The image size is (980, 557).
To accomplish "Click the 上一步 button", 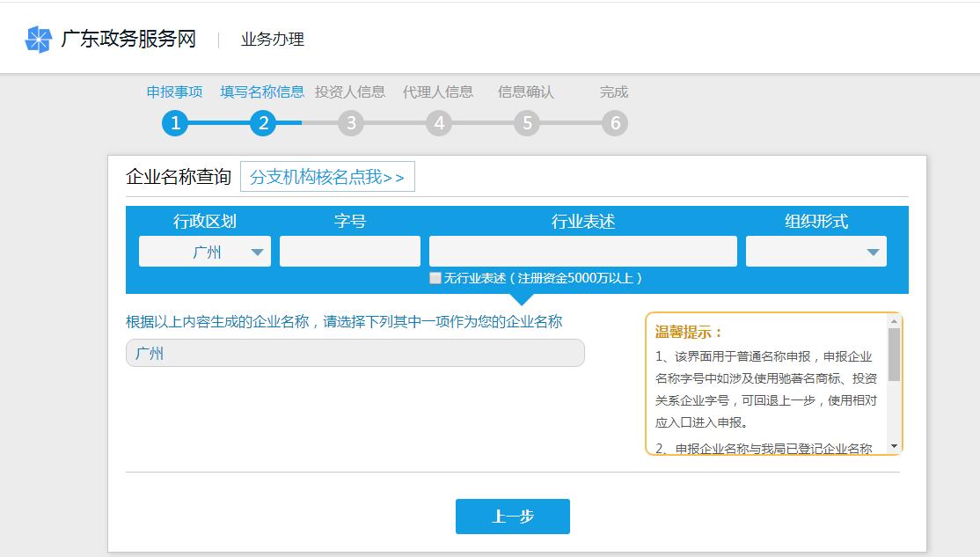I will [512, 517].
